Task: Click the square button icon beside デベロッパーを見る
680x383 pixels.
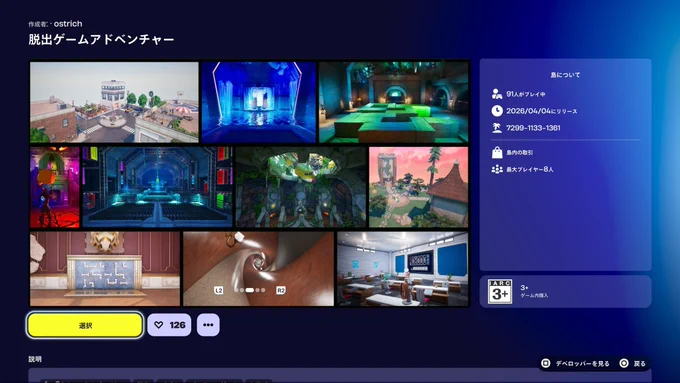Action: [546, 363]
